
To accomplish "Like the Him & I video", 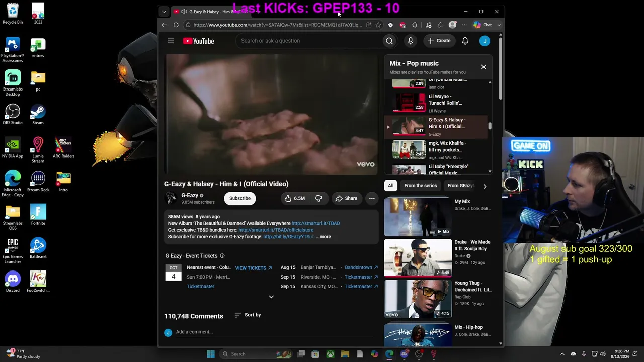I will pyautogui.click(x=295, y=198).
